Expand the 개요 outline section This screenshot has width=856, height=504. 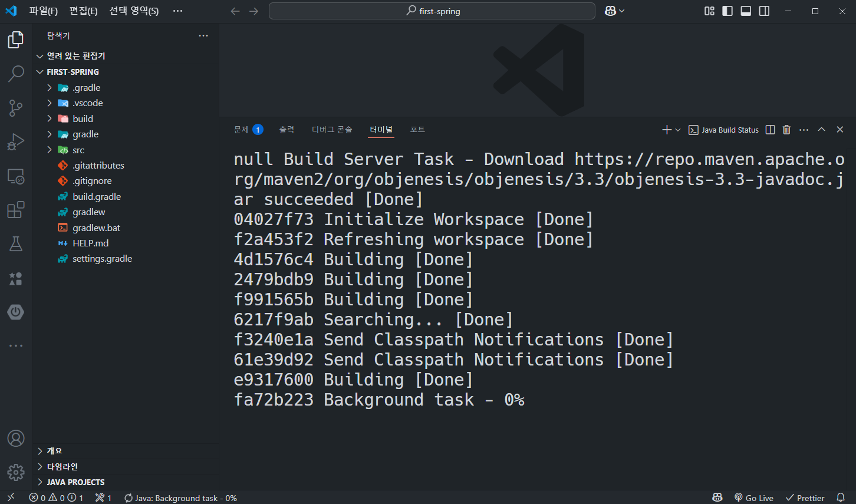126,451
